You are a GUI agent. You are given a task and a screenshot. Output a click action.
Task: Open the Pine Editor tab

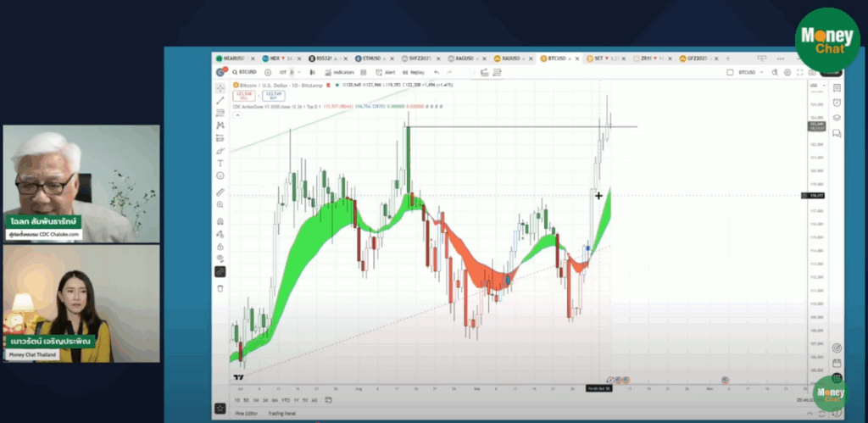tap(246, 413)
